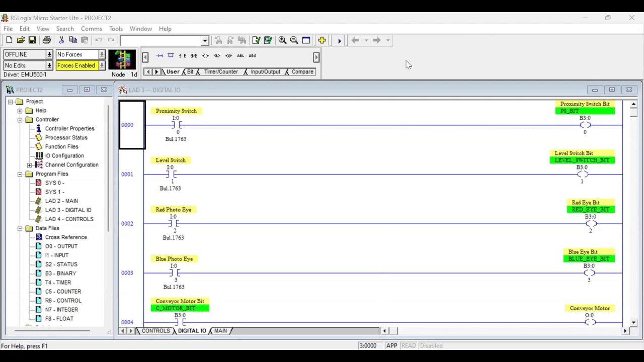Add an examine-if-closed (XIC) contact

pos(182,56)
